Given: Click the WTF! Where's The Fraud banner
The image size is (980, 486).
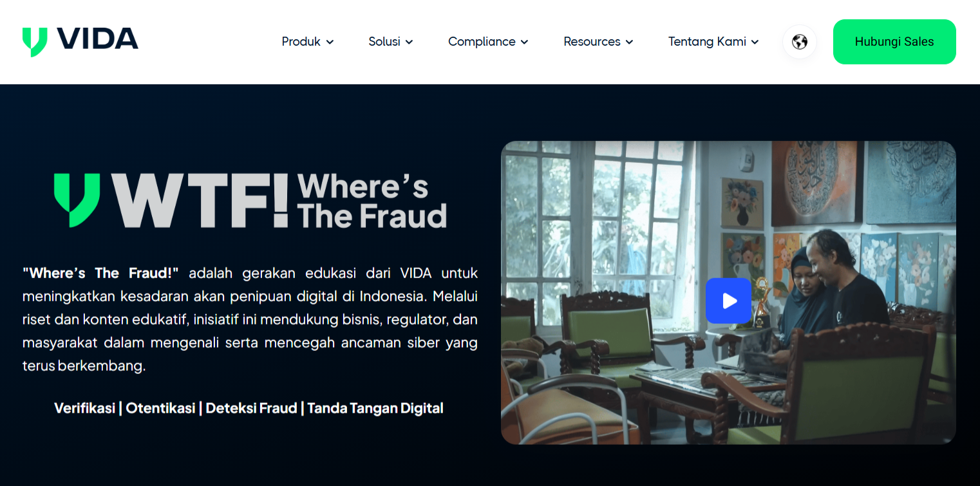Looking at the screenshot, I should [250, 201].
